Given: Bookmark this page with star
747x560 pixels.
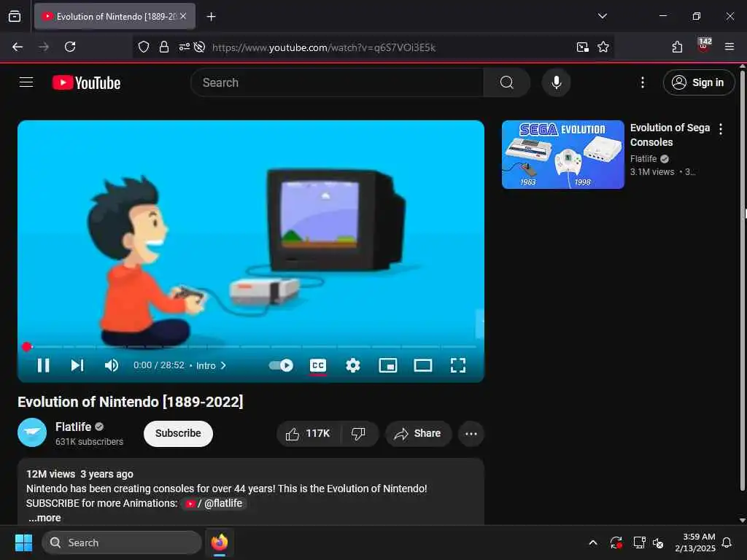Looking at the screenshot, I should tap(603, 47).
